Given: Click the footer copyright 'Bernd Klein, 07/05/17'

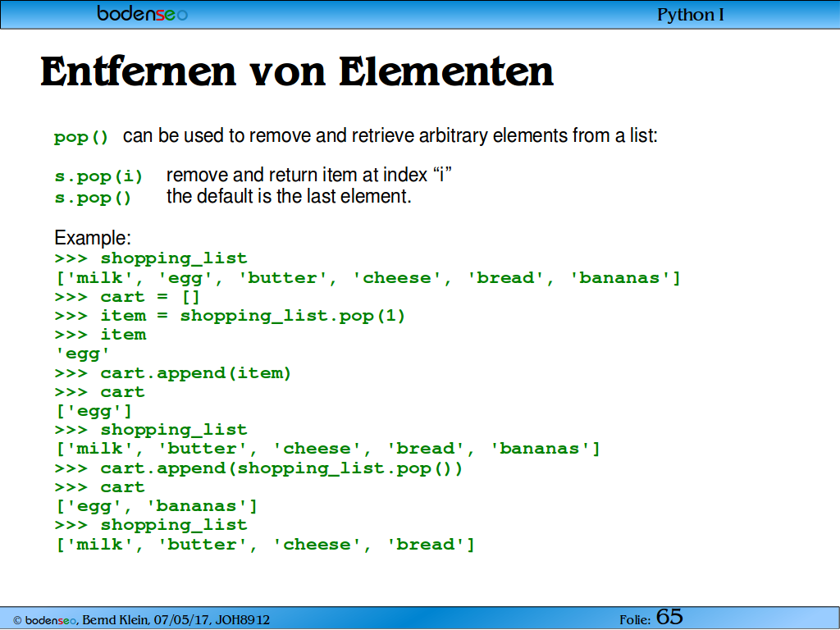Looking at the screenshot, I should coord(141,620).
